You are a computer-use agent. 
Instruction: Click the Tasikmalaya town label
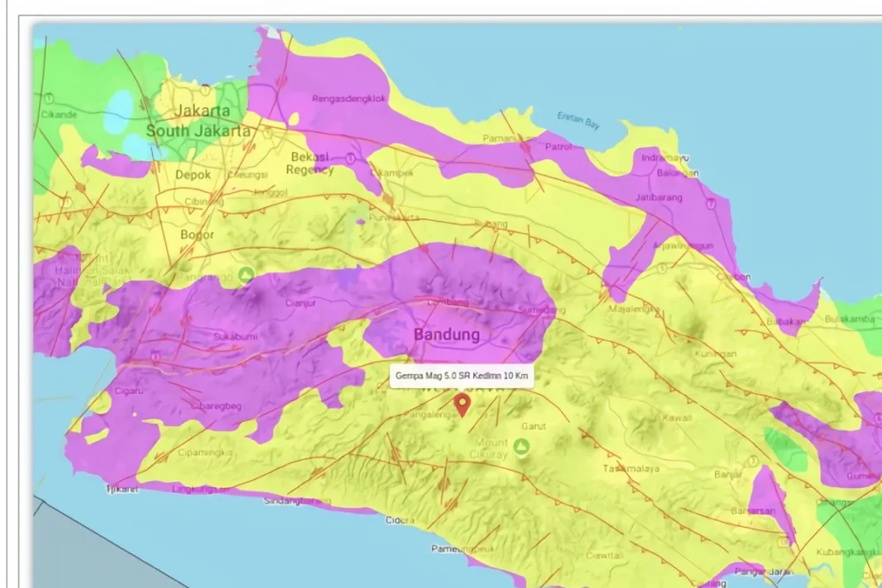coord(631,468)
